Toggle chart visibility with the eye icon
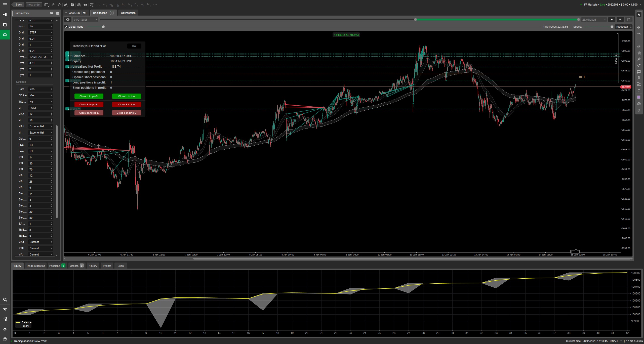Viewport: 644px width, 344px height. point(86,5)
